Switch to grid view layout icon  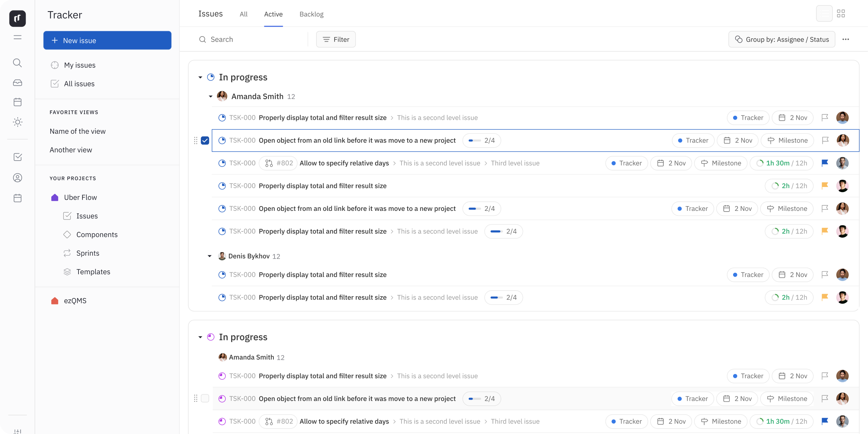click(841, 14)
